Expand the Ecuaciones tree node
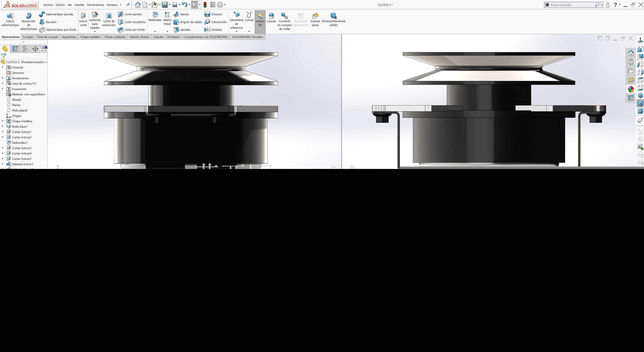 3,89
